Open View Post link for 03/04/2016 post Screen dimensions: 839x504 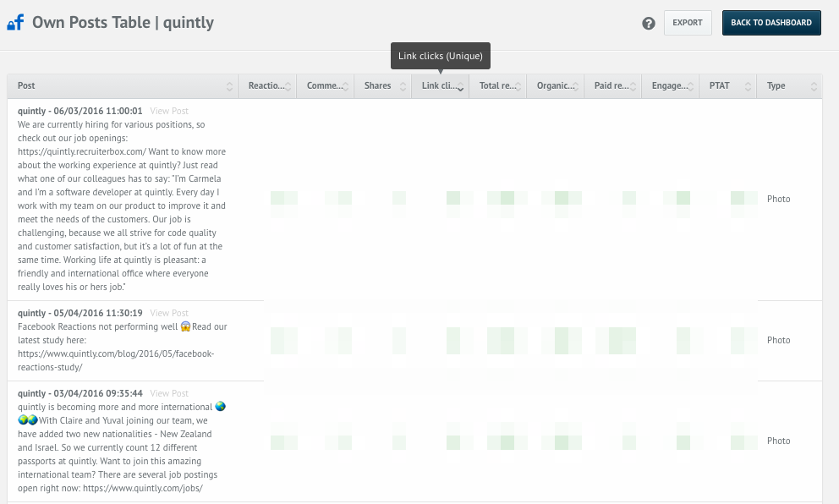pyautogui.click(x=169, y=393)
